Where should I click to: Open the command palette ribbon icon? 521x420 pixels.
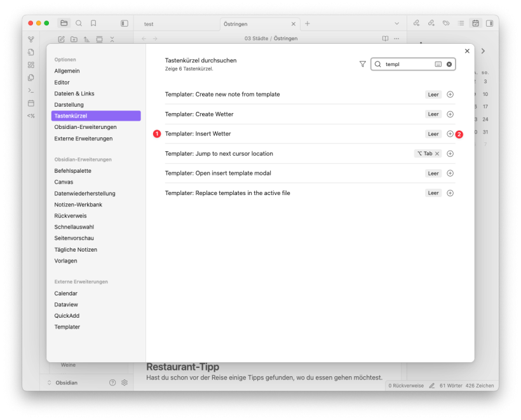coord(31,90)
